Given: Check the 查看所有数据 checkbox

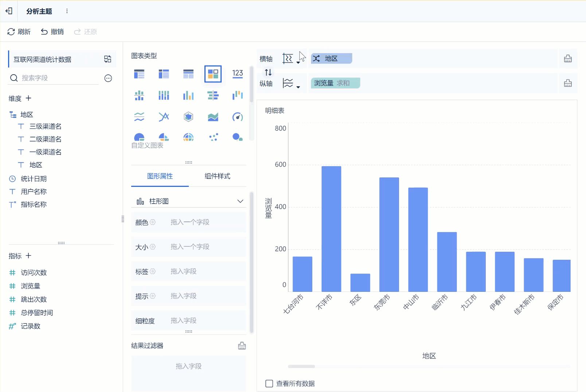Looking at the screenshot, I should coord(269,384).
